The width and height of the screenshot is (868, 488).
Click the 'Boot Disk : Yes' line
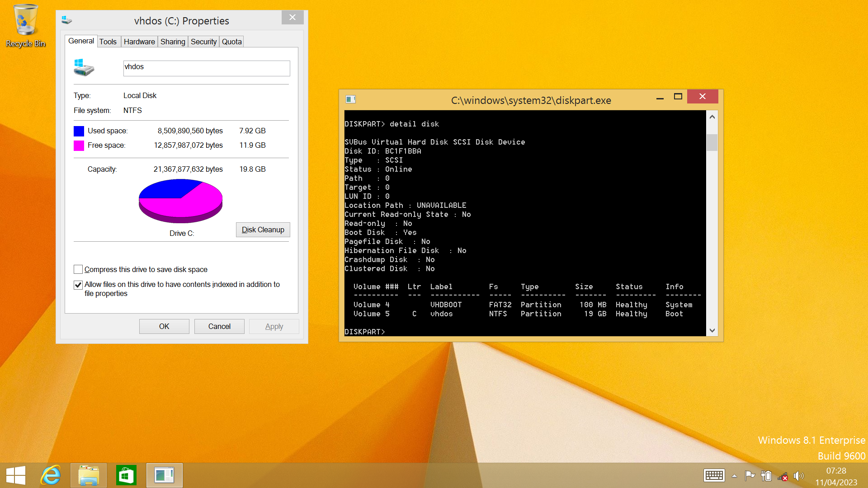(381, 232)
